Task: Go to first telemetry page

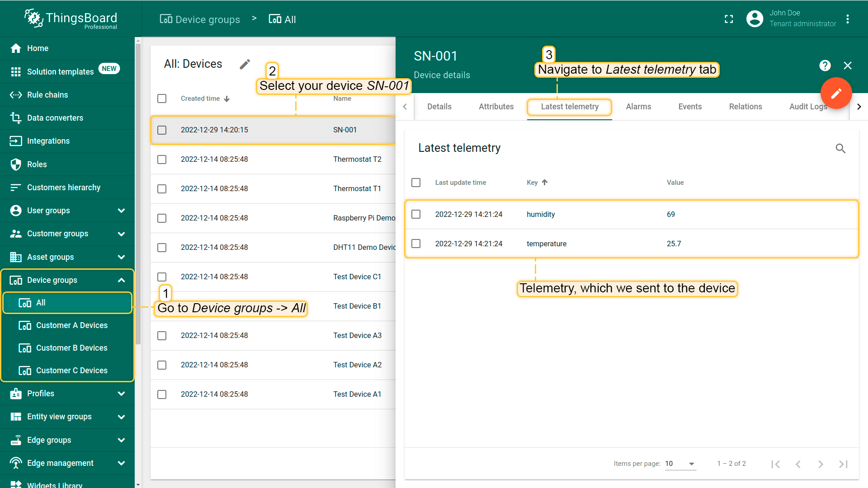Action: tap(776, 464)
